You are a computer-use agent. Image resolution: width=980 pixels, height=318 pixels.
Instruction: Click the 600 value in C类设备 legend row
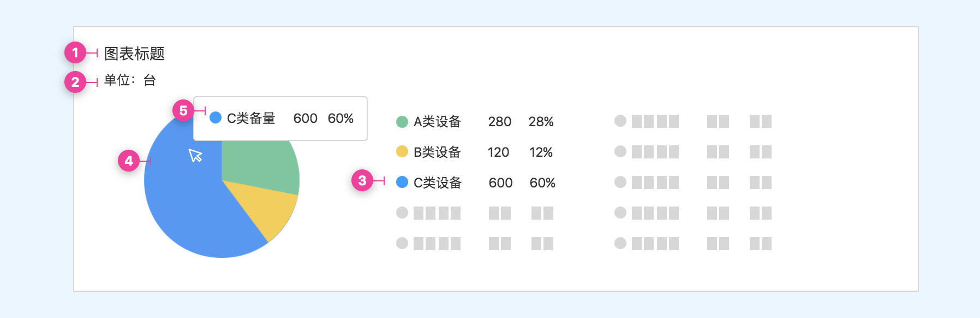pyautogui.click(x=500, y=183)
